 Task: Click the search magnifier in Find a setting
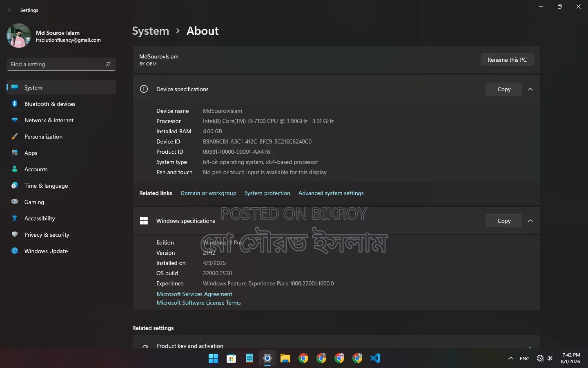coord(108,64)
